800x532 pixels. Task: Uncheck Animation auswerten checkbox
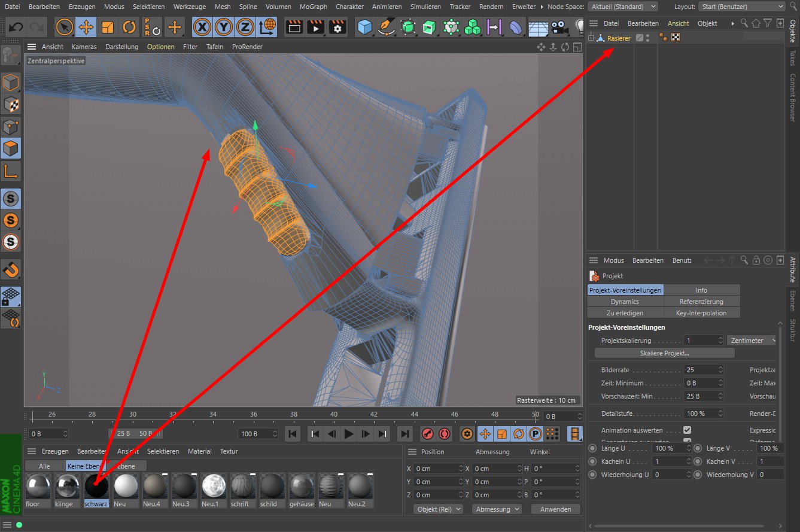[x=687, y=430]
